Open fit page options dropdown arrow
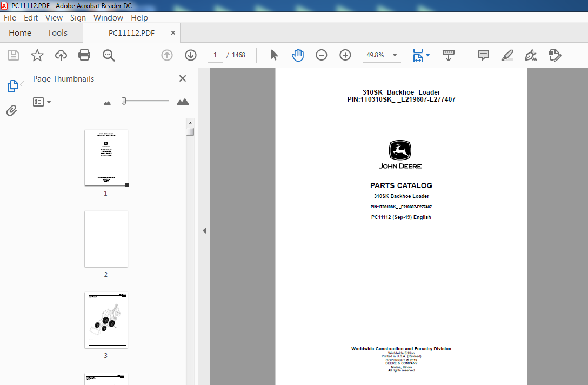 point(428,55)
